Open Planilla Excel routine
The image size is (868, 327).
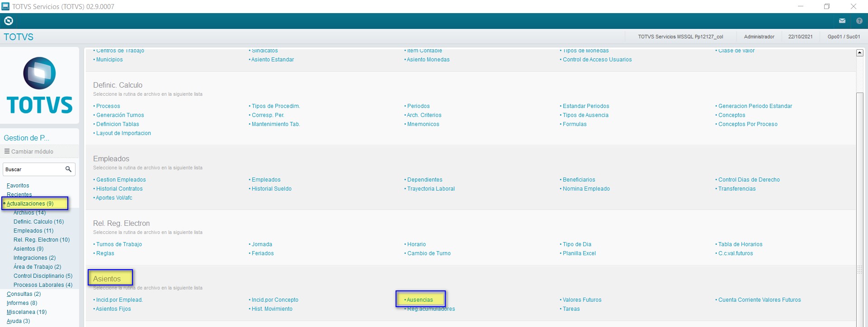[579, 253]
